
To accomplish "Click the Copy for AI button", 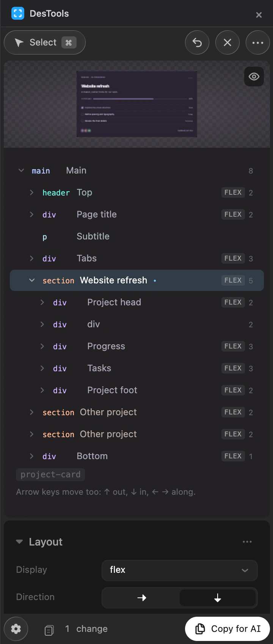I will (x=227, y=629).
